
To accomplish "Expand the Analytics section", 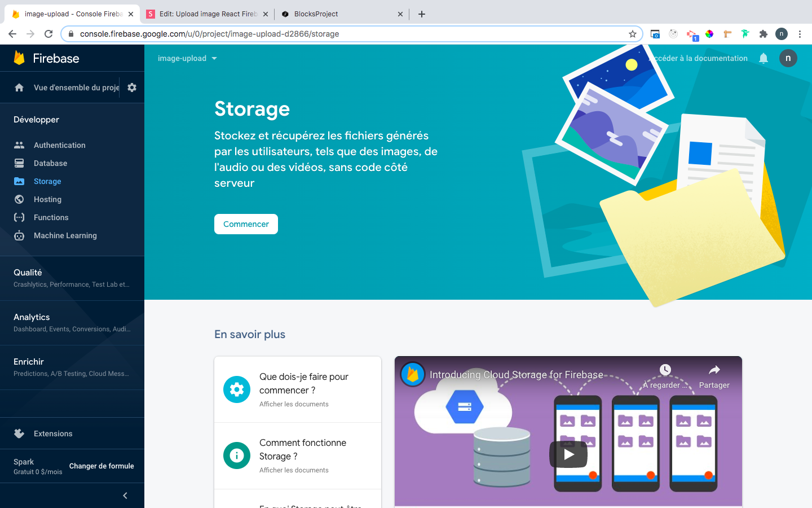I will [x=72, y=323].
